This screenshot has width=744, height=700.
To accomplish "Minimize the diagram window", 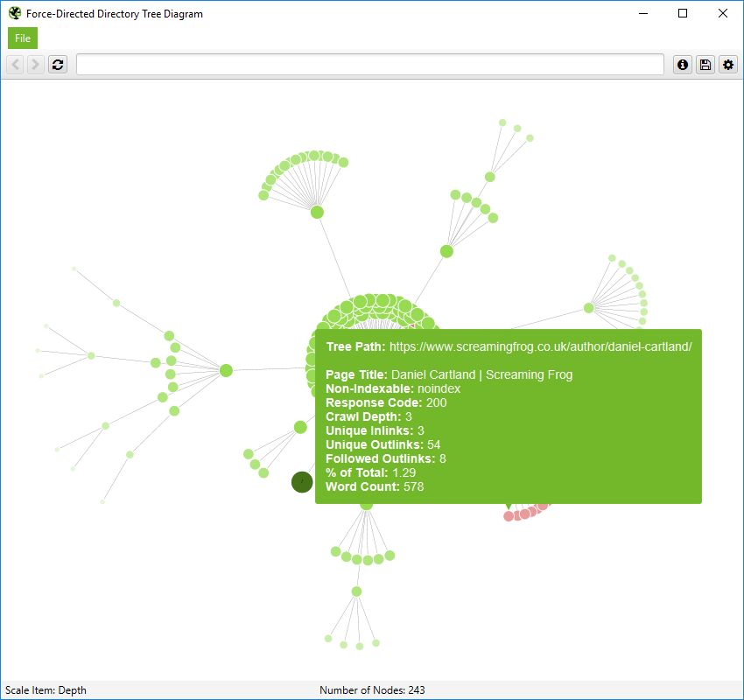I will click(643, 13).
